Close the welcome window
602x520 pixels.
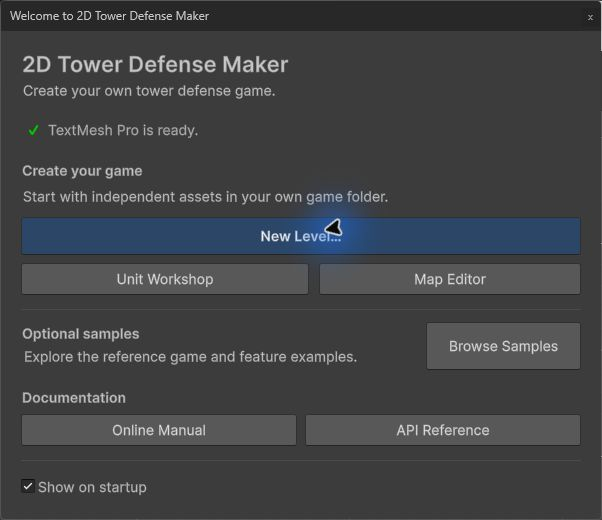coord(590,17)
